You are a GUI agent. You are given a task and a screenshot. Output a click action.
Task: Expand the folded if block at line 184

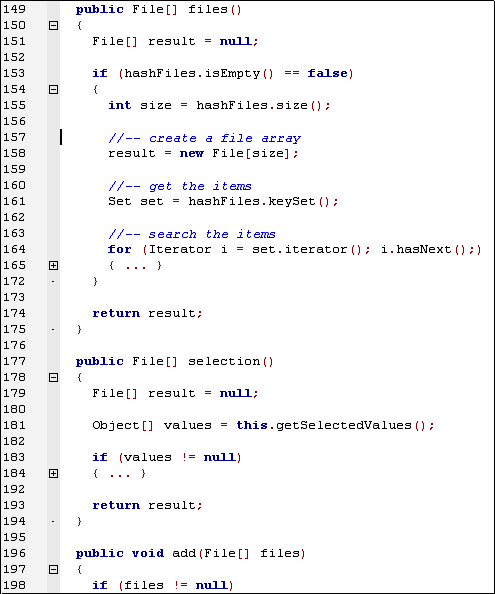[x=53, y=474]
